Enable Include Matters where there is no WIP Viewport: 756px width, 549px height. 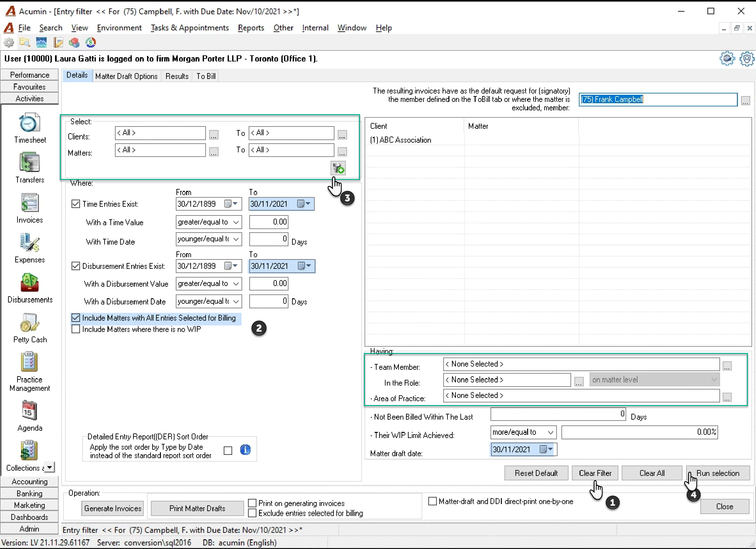click(76, 329)
